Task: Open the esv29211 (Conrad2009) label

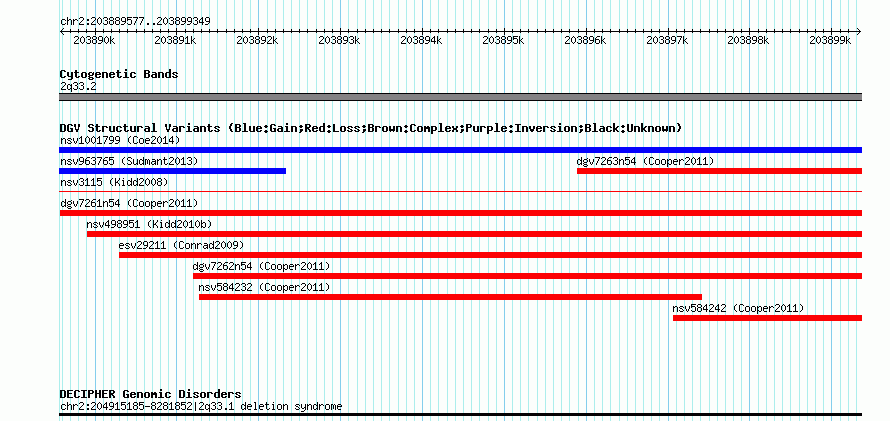Action: [x=181, y=245]
